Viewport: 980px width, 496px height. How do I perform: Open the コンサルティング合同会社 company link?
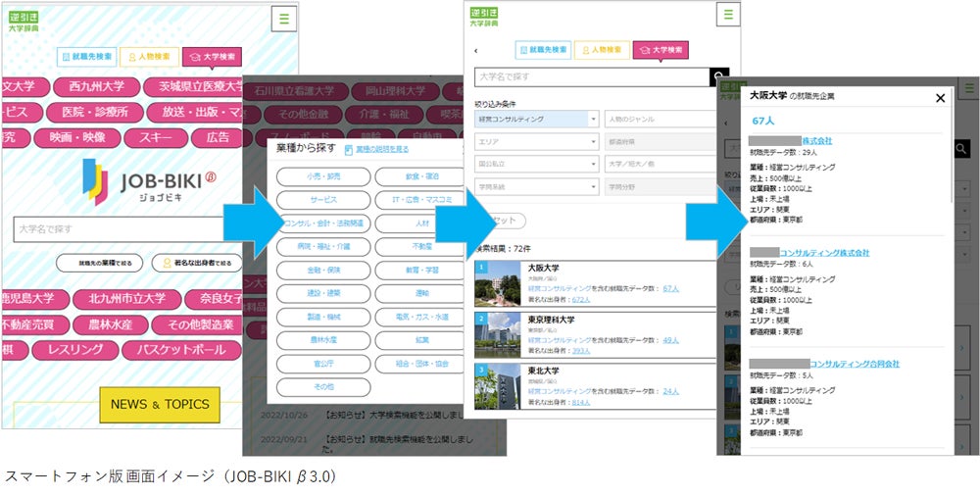point(855,364)
